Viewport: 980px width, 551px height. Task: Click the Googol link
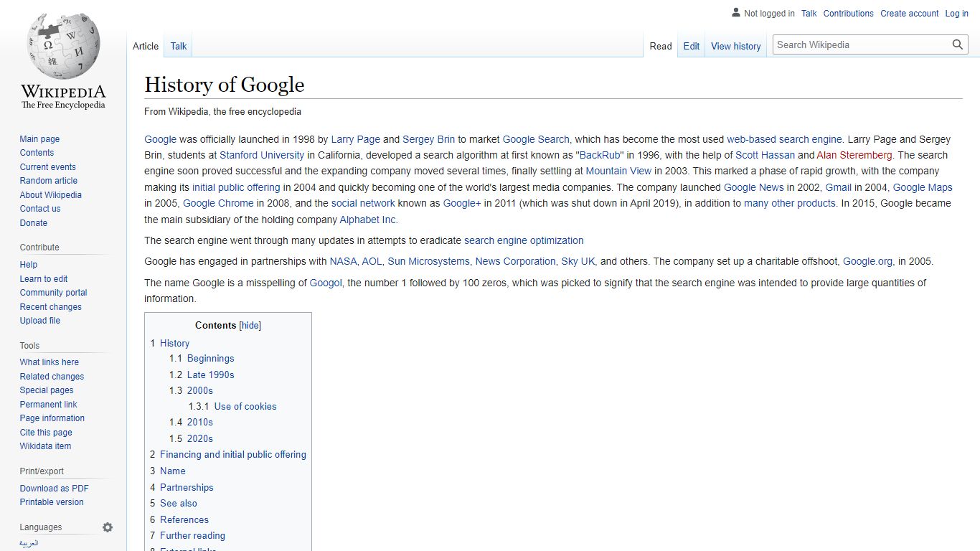tap(326, 283)
